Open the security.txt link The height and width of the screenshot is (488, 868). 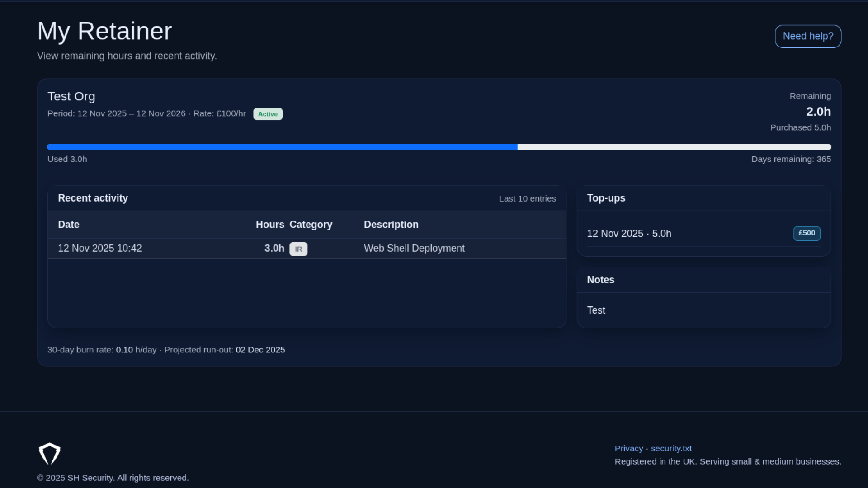point(671,448)
